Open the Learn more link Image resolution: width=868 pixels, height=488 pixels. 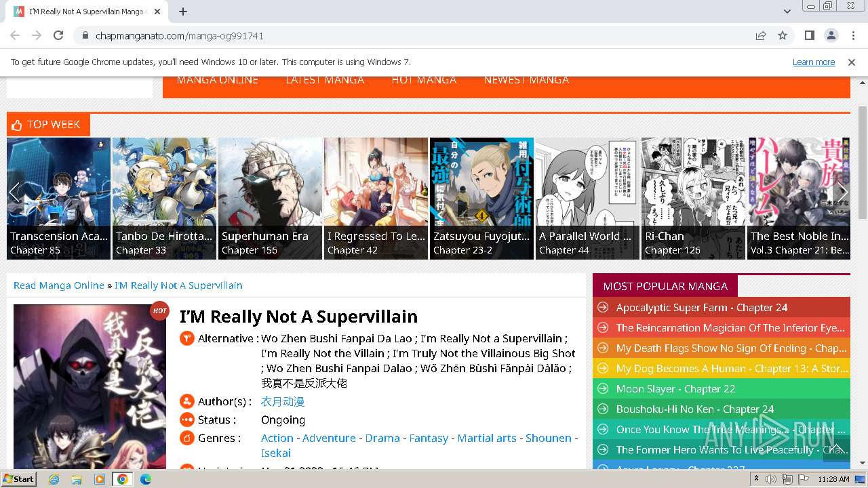coord(814,62)
